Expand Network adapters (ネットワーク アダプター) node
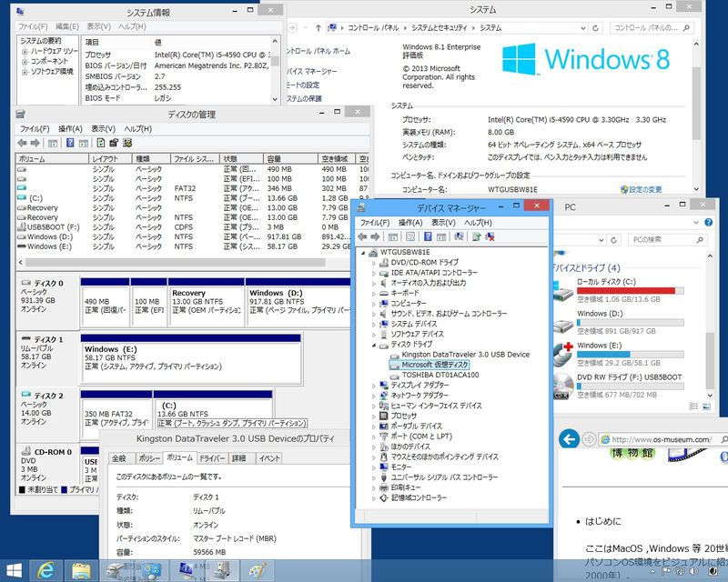728x582 pixels. click(374, 396)
